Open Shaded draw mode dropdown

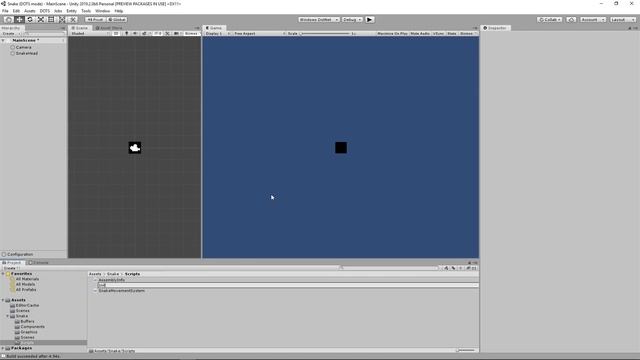coord(90,33)
